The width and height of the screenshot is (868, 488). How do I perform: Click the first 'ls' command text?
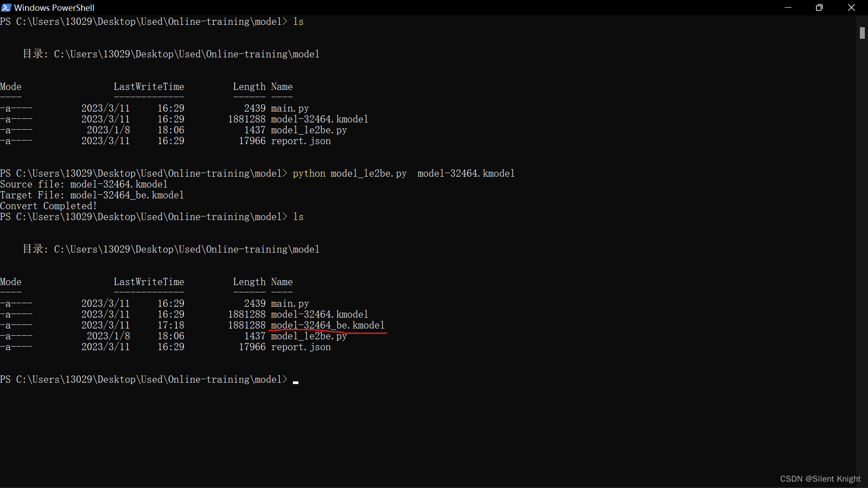(298, 22)
